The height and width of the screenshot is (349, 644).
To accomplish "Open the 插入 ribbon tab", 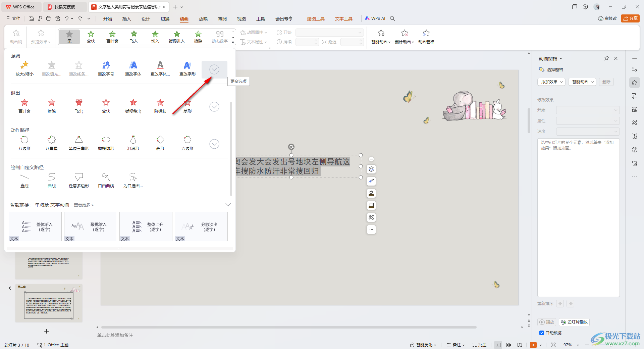I will pos(126,19).
